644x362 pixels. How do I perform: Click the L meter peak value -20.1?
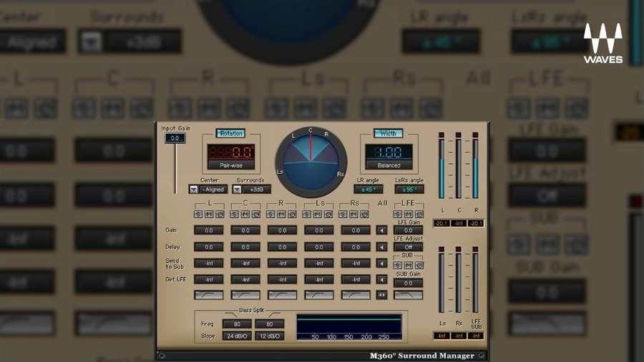[441, 223]
